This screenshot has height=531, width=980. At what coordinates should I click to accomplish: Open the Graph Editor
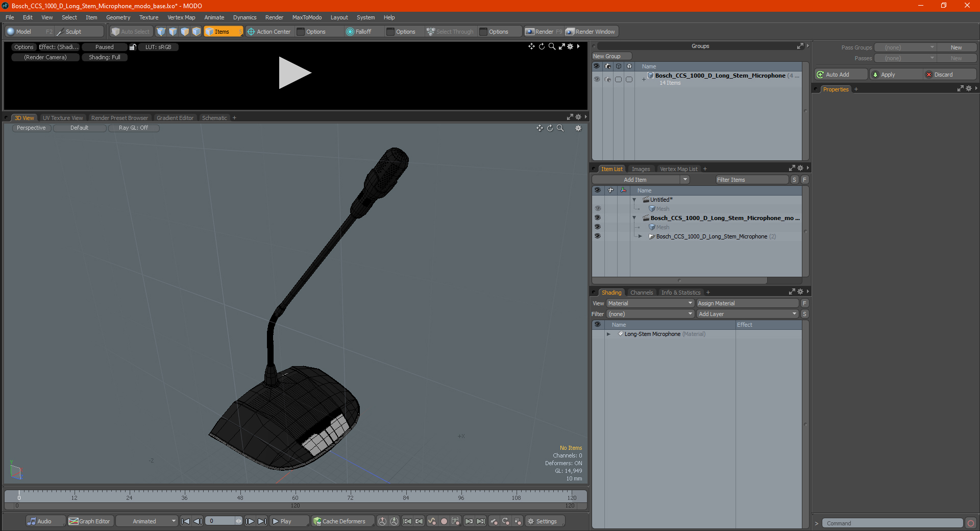[90, 521]
